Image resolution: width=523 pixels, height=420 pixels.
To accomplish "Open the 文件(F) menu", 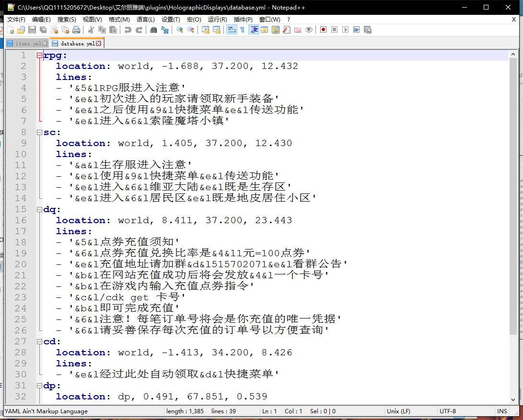I will 16,20.
